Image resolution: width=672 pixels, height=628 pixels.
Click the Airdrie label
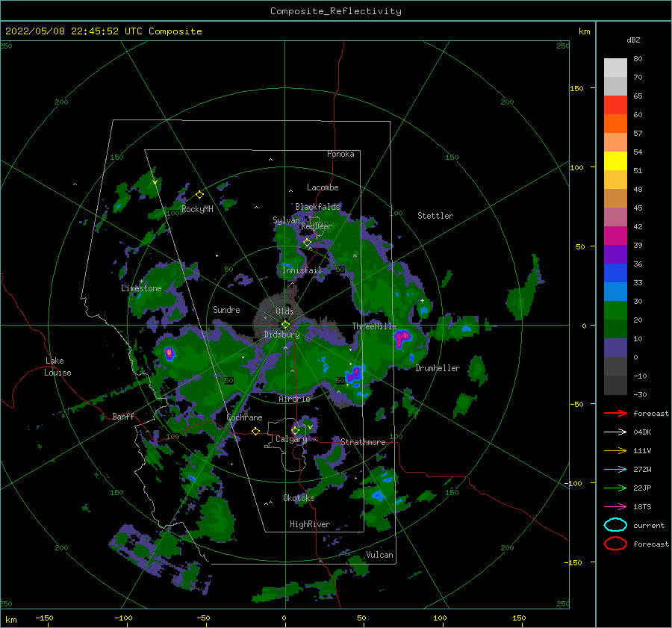click(294, 399)
